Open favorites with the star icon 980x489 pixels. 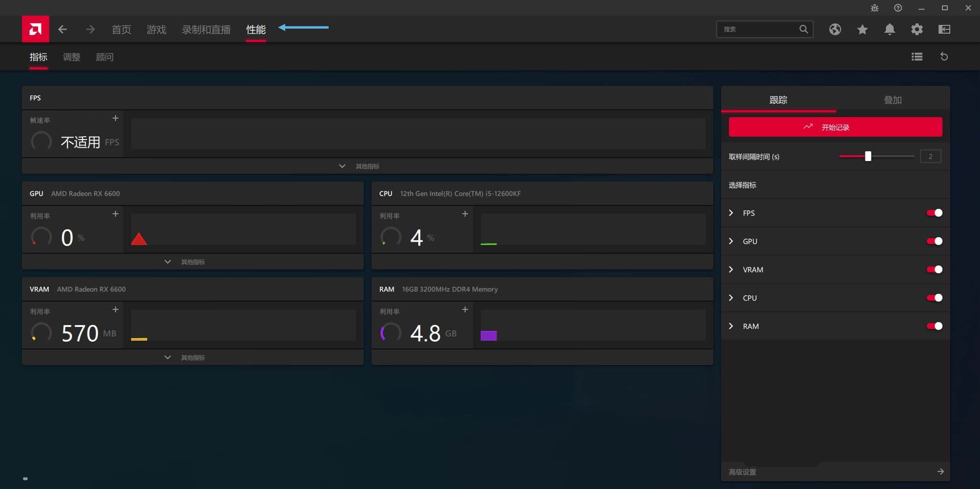click(x=862, y=29)
